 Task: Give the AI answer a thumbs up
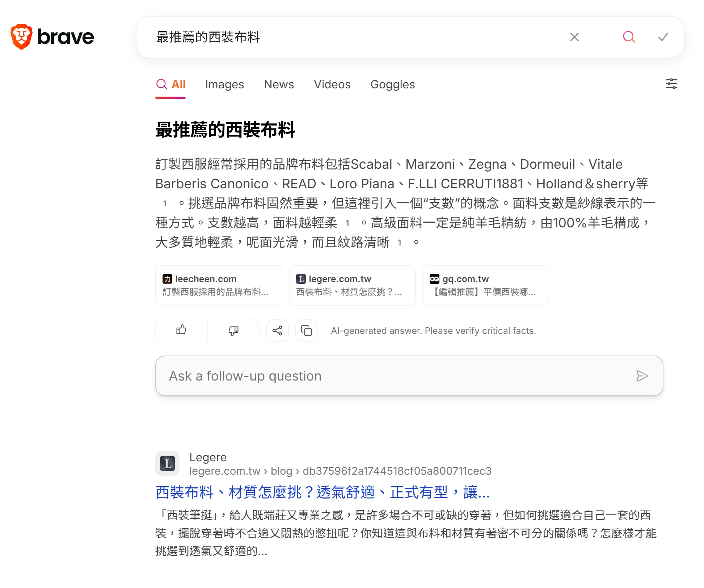181,330
